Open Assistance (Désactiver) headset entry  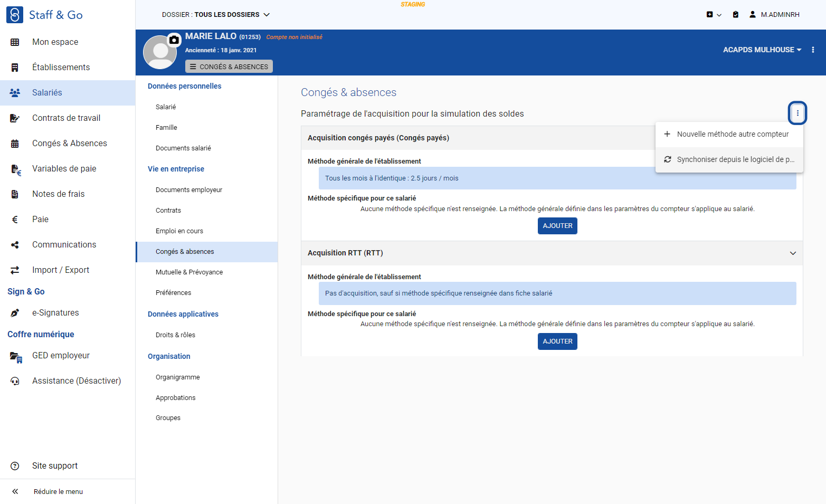pyautogui.click(x=68, y=381)
